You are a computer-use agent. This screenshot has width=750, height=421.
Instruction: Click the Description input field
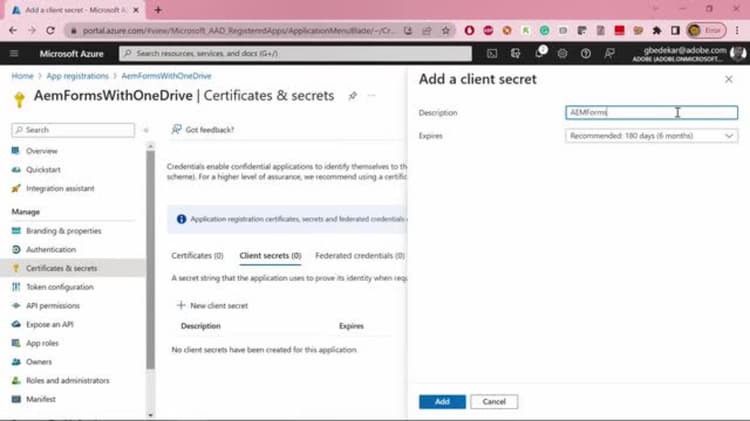coord(651,112)
